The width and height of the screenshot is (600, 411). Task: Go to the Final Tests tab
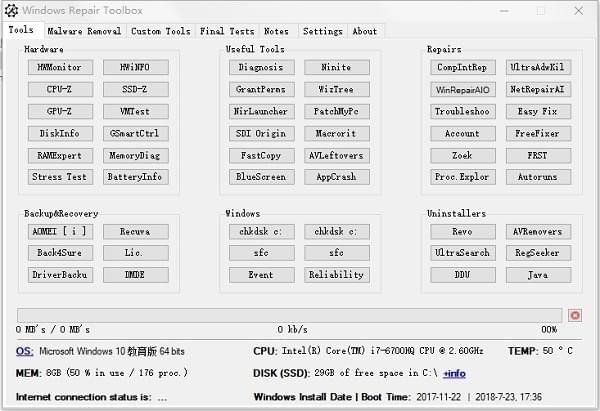(x=226, y=31)
